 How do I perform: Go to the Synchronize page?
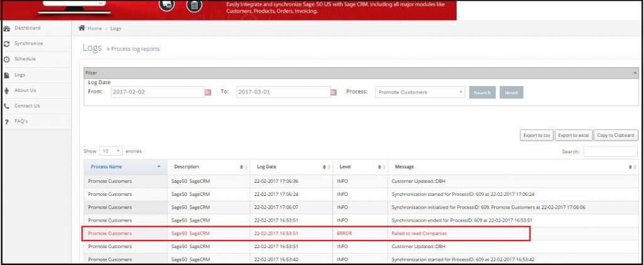pos(29,43)
